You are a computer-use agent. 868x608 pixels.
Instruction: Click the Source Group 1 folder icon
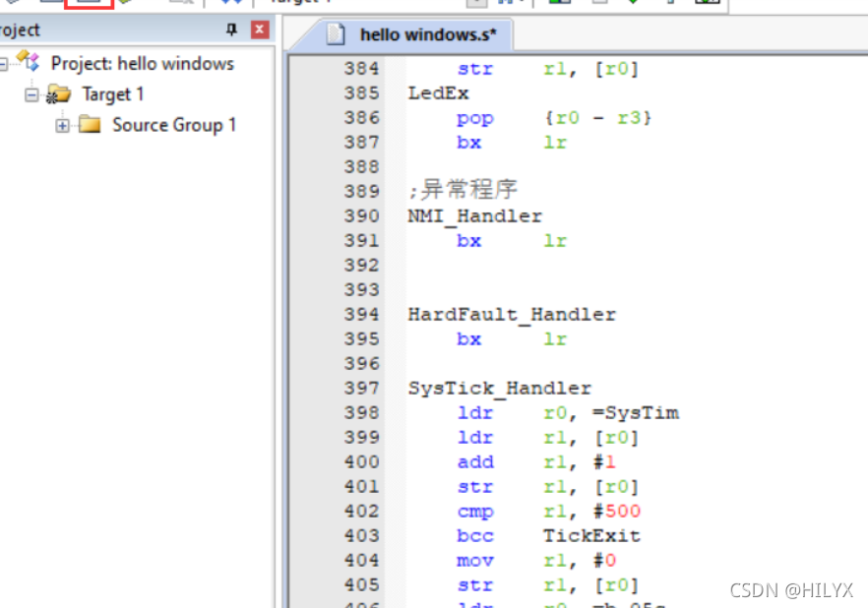point(91,125)
